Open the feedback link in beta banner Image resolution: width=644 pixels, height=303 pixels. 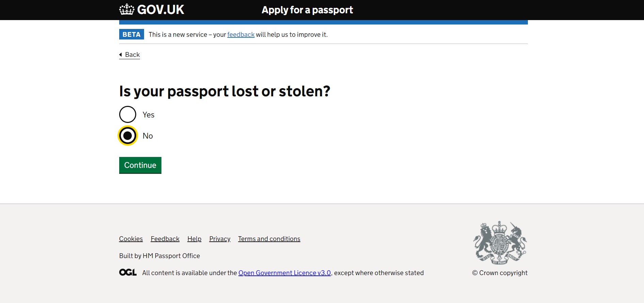[241, 34]
